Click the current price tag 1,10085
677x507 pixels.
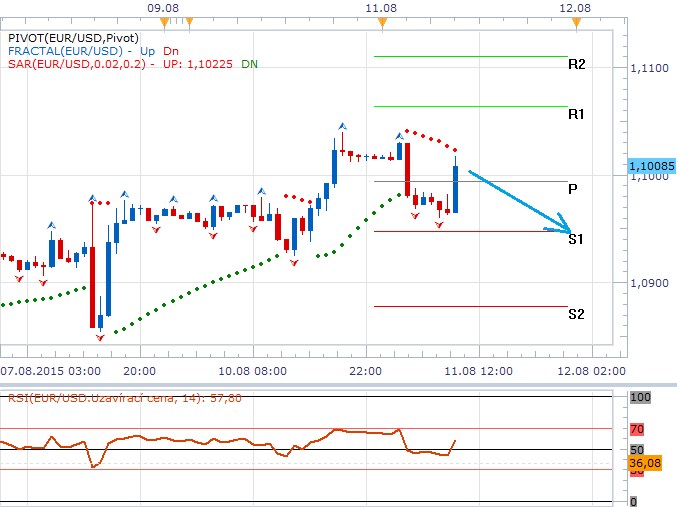(x=651, y=165)
